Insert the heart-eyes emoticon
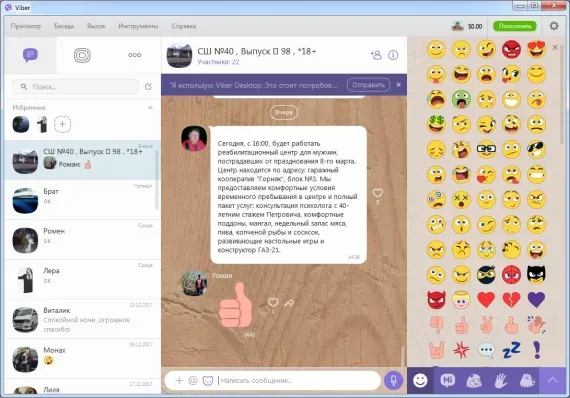This screenshot has width=570, height=398. [536, 49]
